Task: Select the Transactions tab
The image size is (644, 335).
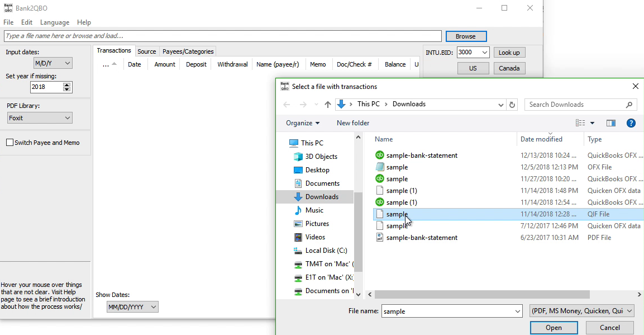Action: (114, 50)
